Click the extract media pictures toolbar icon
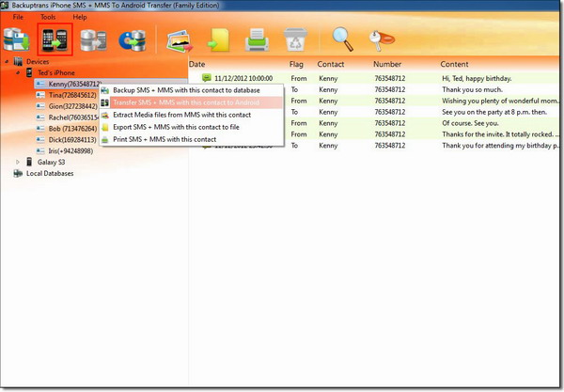 (x=180, y=40)
